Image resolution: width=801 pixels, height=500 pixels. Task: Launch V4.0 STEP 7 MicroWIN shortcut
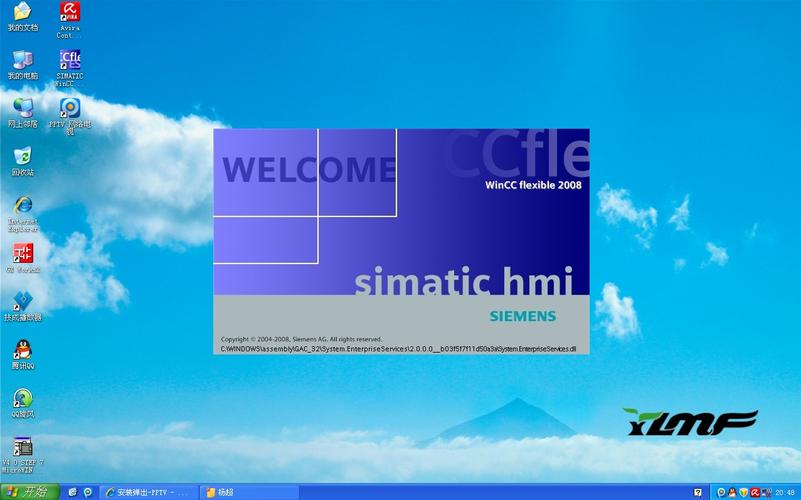click(x=22, y=455)
